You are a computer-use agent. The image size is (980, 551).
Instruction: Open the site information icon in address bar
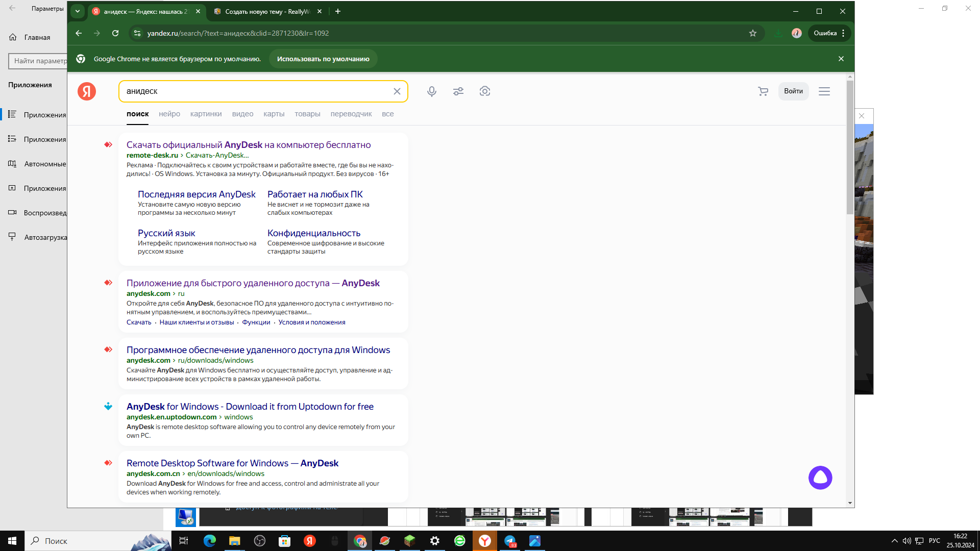137,33
